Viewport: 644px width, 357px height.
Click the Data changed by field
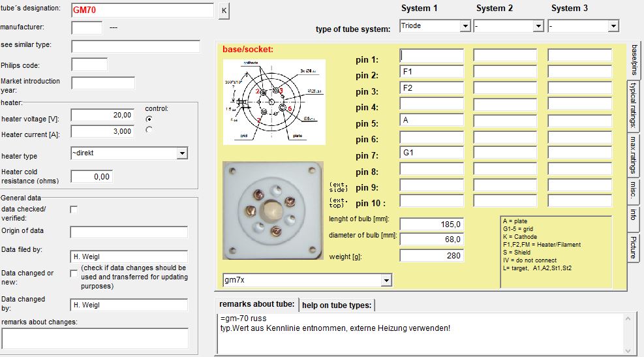pyautogui.click(x=129, y=305)
